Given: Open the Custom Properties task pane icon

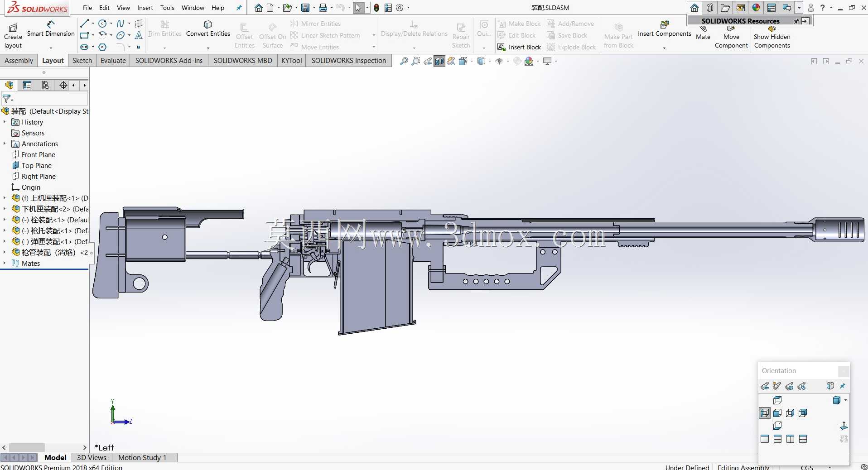Looking at the screenshot, I should [772, 8].
